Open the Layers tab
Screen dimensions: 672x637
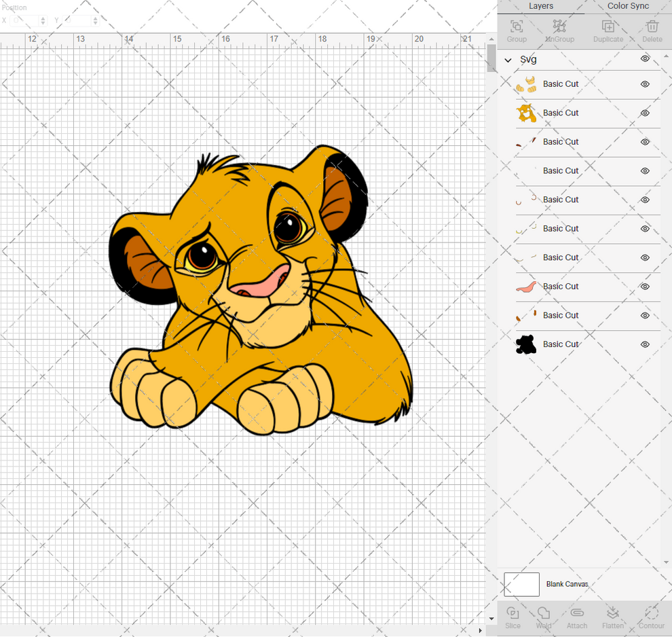(x=541, y=6)
